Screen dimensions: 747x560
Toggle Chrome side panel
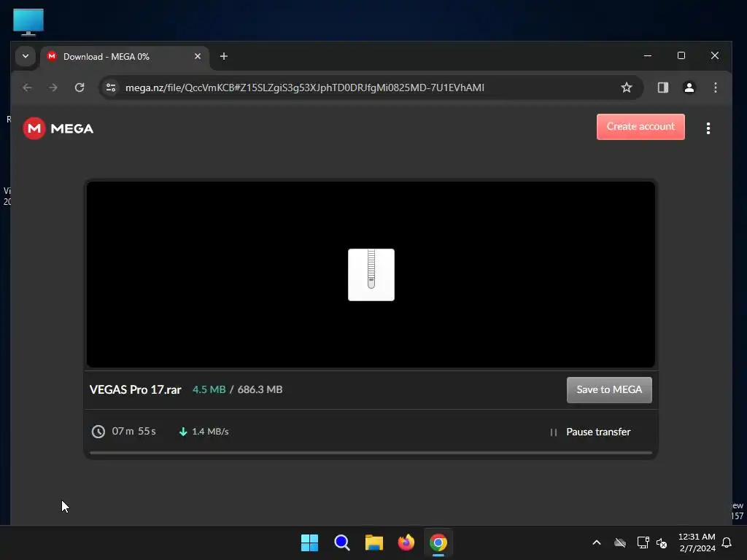coord(662,87)
